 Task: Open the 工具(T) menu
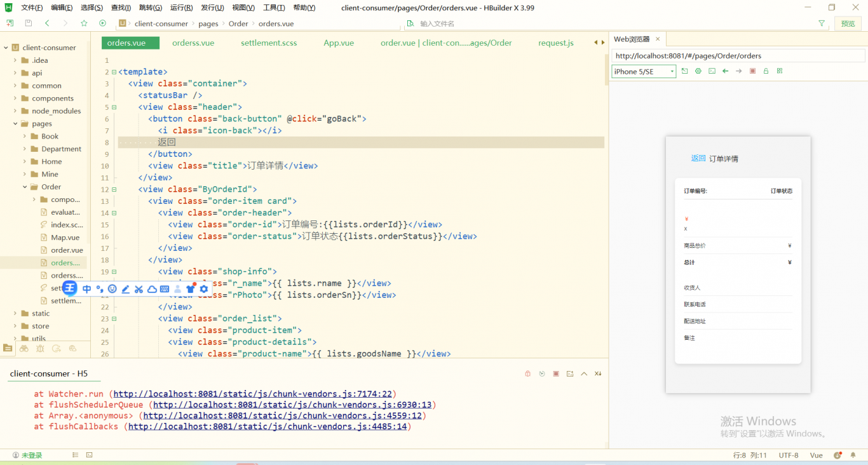[274, 8]
